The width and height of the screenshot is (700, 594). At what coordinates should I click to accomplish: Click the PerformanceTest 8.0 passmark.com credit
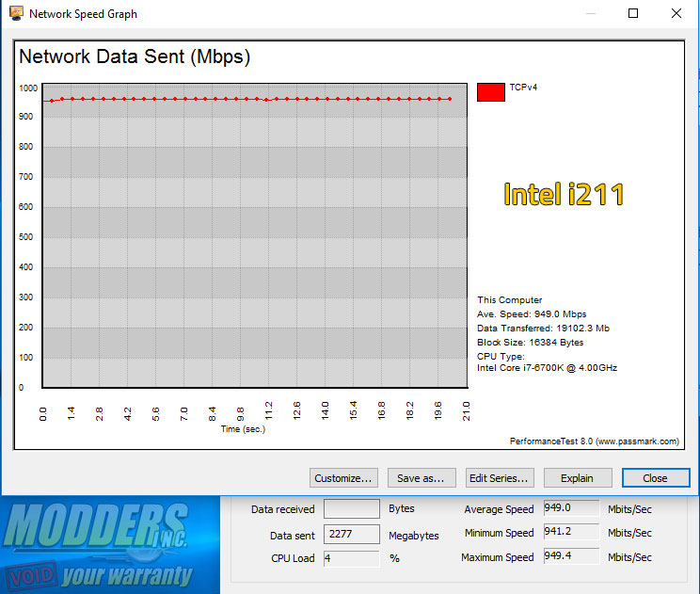click(595, 441)
